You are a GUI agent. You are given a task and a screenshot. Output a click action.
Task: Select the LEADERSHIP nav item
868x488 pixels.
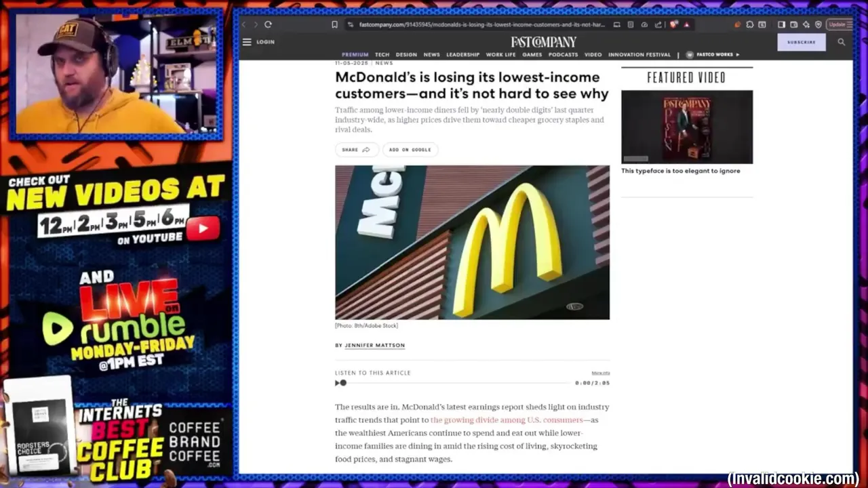point(463,55)
